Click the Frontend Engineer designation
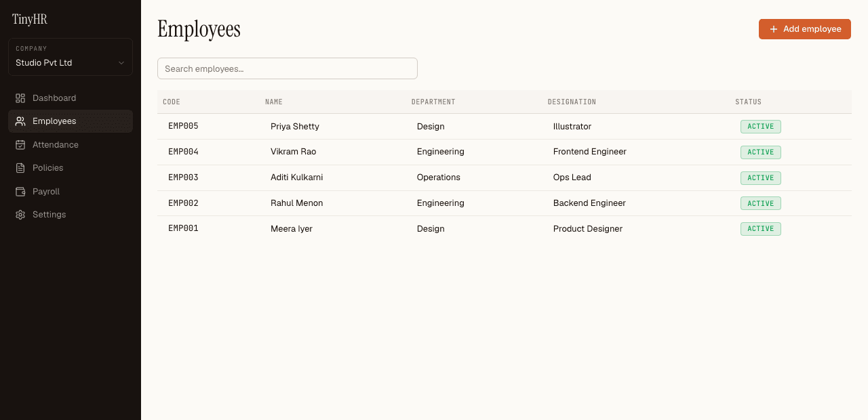The width and height of the screenshot is (868, 420). click(590, 152)
